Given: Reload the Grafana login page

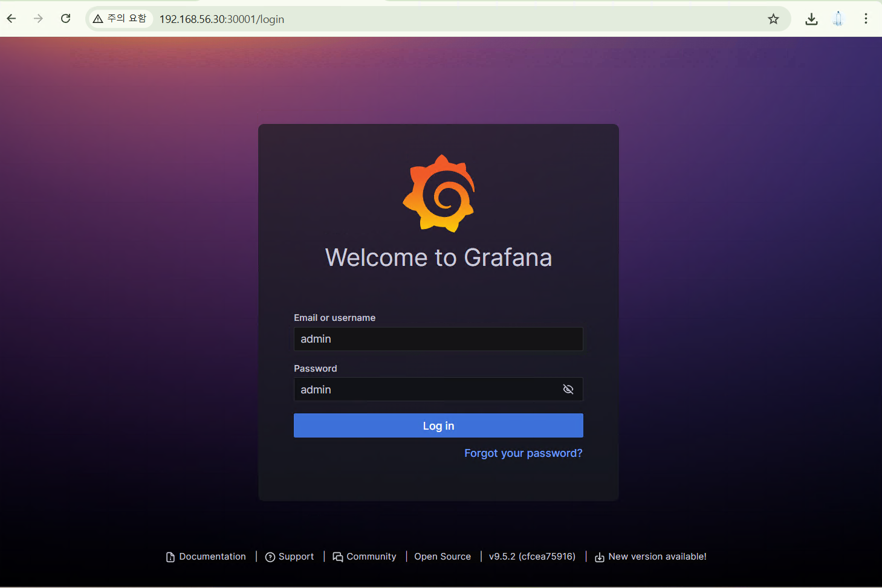Looking at the screenshot, I should click(65, 19).
